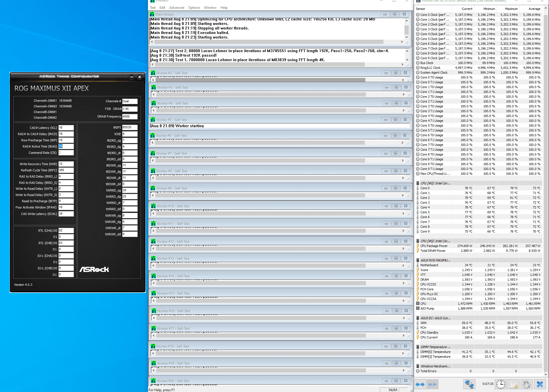Click HWiNFO shrink columns arrows icon
This screenshot has height=392, width=549.
(432, 384)
